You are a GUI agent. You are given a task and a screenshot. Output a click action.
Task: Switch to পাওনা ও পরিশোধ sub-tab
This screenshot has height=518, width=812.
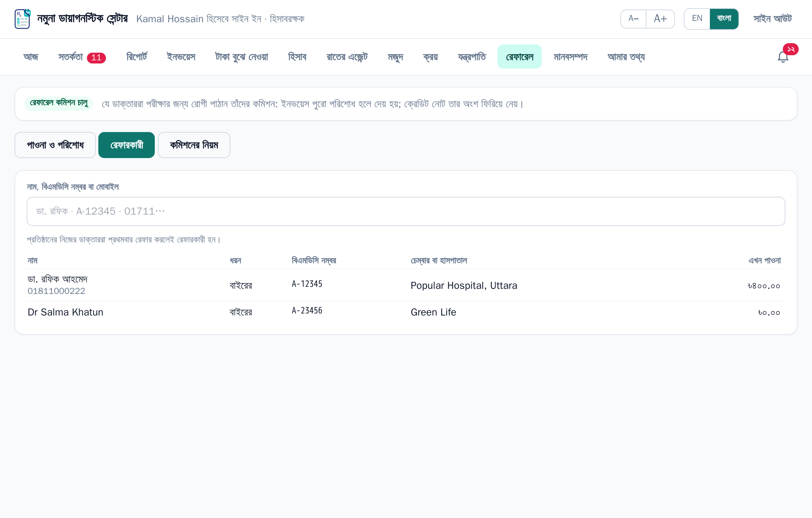(55, 145)
